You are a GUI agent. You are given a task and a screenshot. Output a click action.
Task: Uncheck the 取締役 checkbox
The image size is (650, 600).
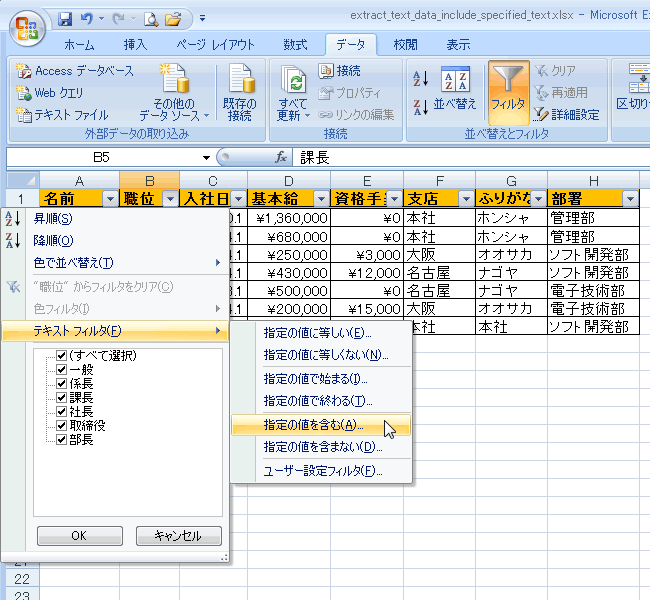pos(61,426)
